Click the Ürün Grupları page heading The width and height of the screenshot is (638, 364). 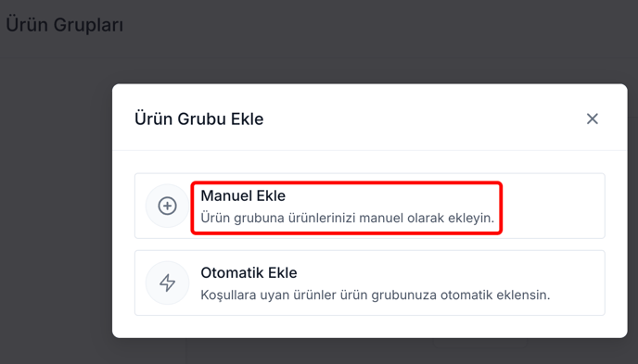pyautogui.click(x=64, y=24)
